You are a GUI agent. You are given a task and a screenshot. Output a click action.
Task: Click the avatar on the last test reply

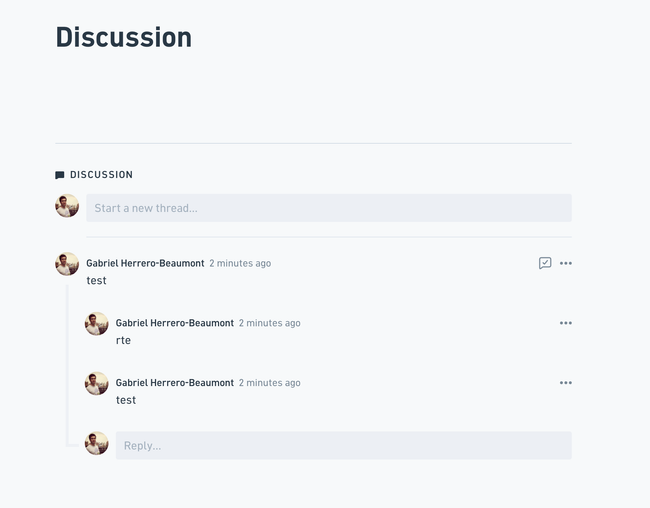[x=97, y=383]
